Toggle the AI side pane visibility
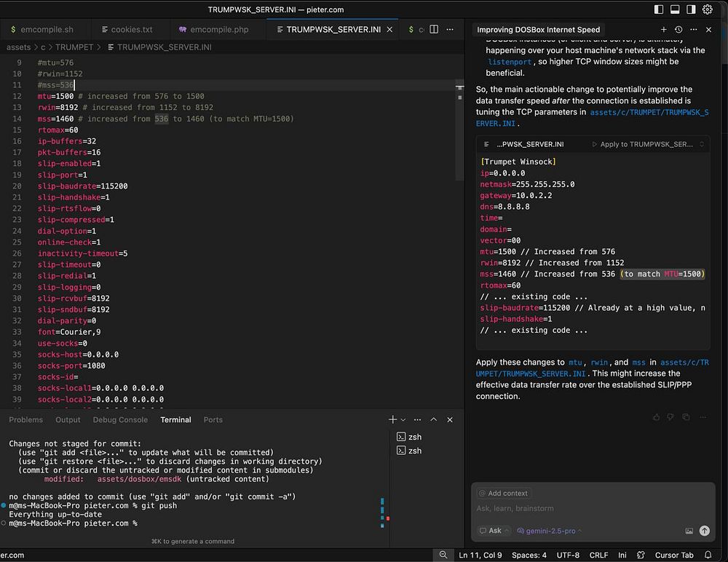The width and height of the screenshot is (728, 562). [690, 9]
